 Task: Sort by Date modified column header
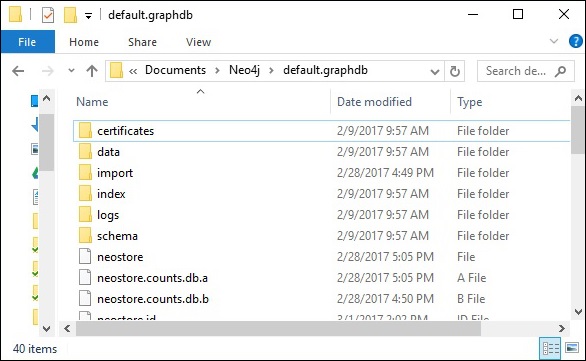374,102
